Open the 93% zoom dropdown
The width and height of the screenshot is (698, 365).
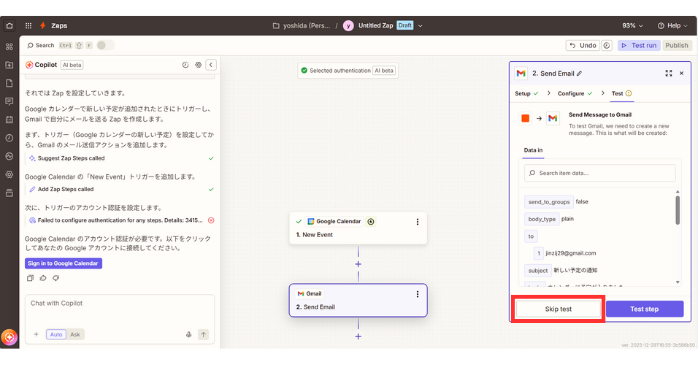(633, 26)
